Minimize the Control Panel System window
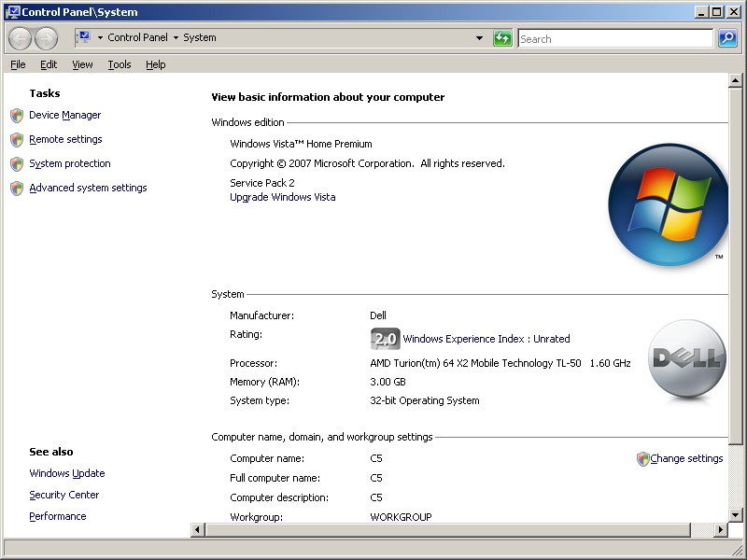This screenshot has width=747, height=560. [701, 12]
